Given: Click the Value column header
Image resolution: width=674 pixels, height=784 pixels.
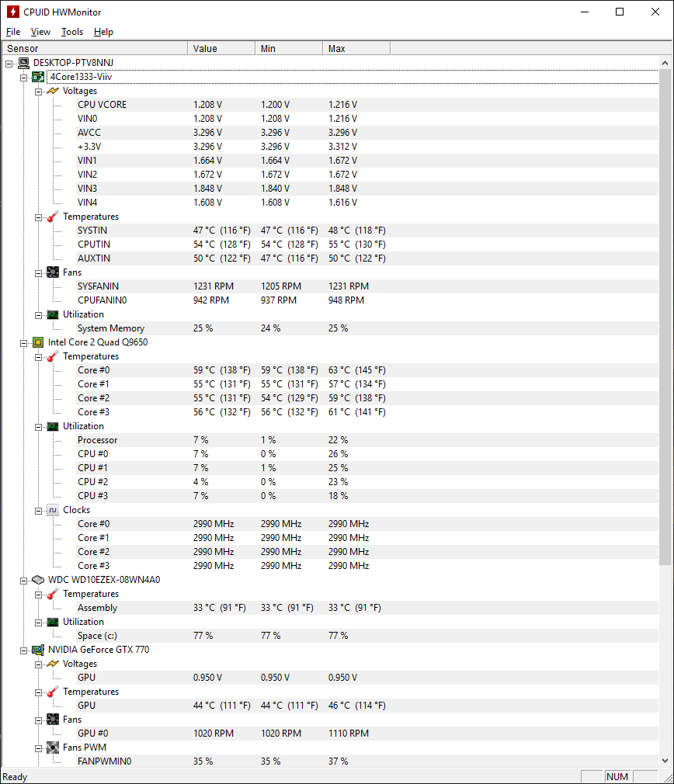Looking at the screenshot, I should click(221, 48).
